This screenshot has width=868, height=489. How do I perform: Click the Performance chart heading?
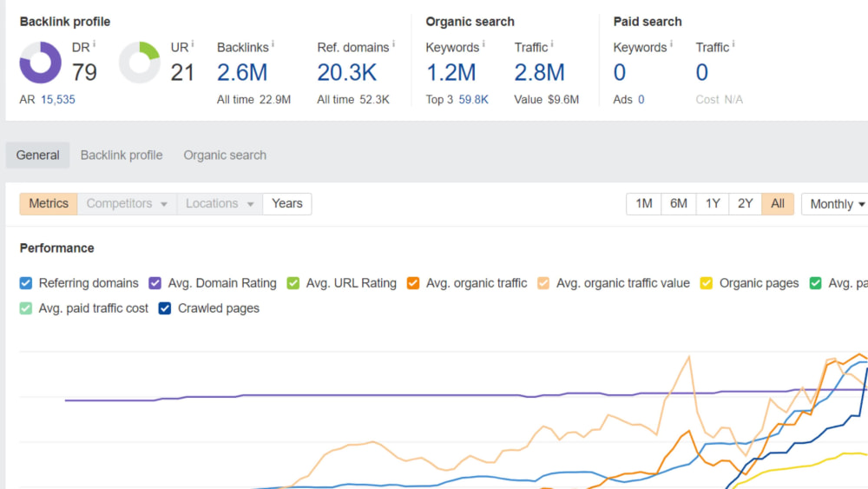[57, 248]
